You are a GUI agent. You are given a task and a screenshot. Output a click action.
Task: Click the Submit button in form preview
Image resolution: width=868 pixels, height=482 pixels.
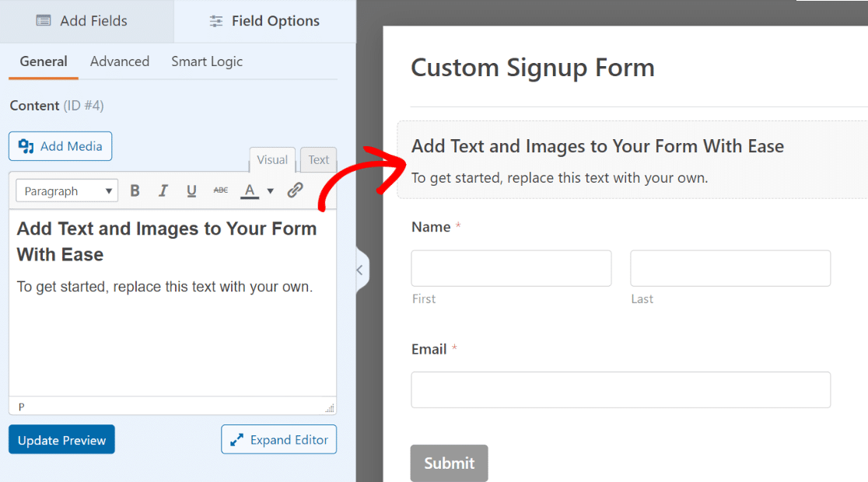pyautogui.click(x=449, y=463)
